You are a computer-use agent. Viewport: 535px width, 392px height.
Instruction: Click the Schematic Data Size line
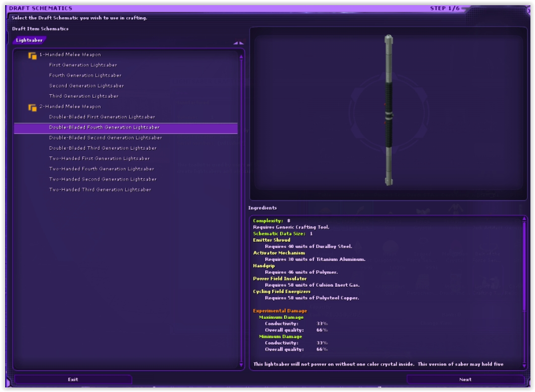coord(283,234)
